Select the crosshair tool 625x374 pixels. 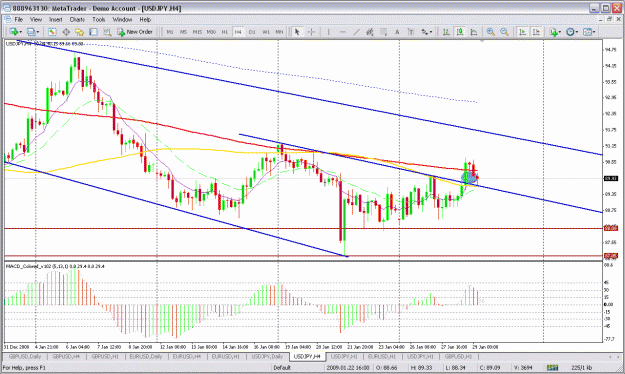[311, 31]
